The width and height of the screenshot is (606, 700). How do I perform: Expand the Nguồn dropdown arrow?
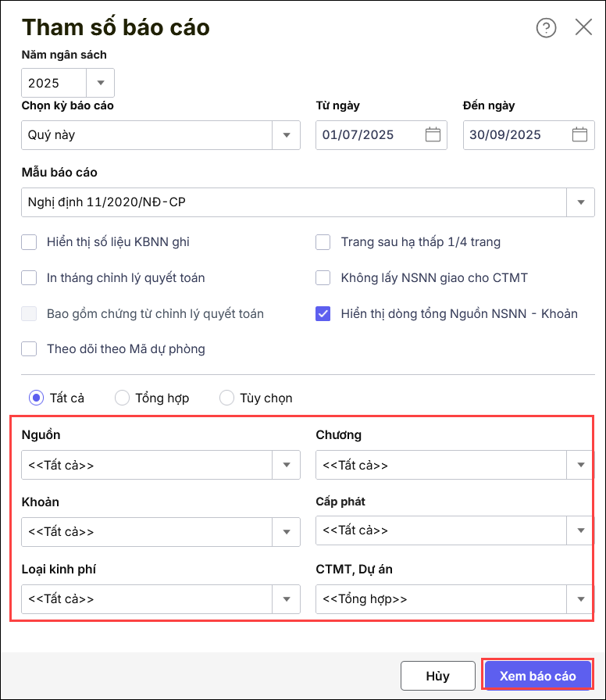(286, 465)
